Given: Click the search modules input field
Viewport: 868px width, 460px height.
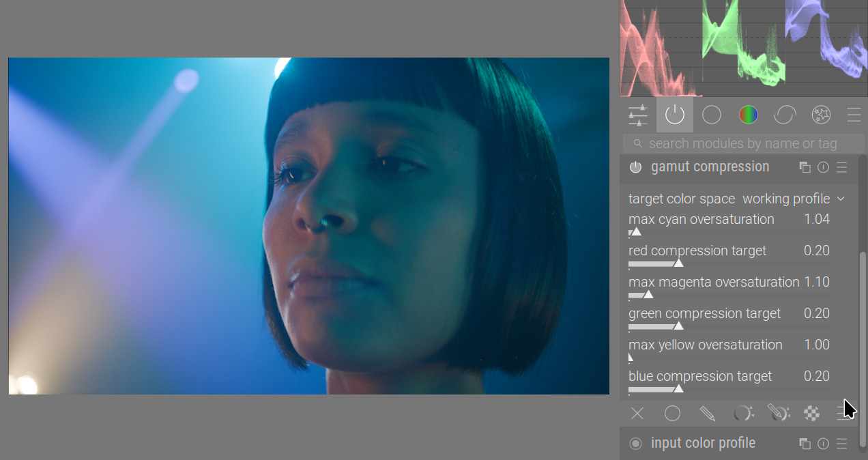Looking at the screenshot, I should click(x=744, y=143).
